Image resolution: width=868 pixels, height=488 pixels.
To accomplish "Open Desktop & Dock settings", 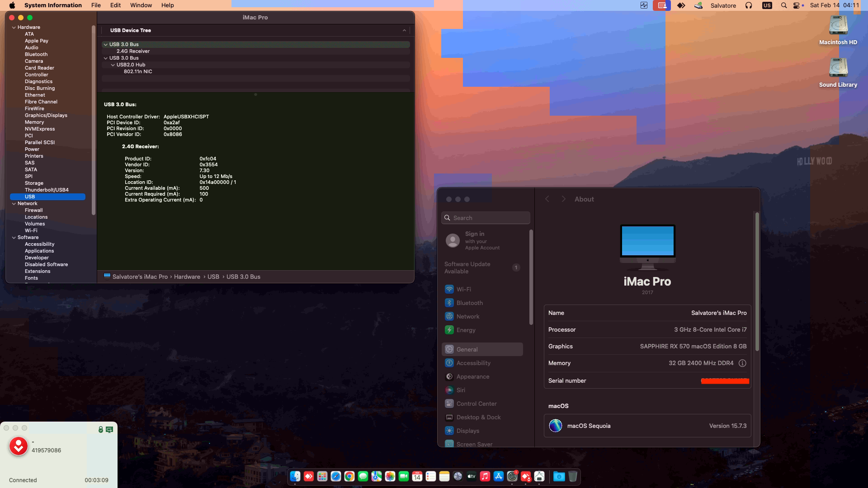I will 483,418.
